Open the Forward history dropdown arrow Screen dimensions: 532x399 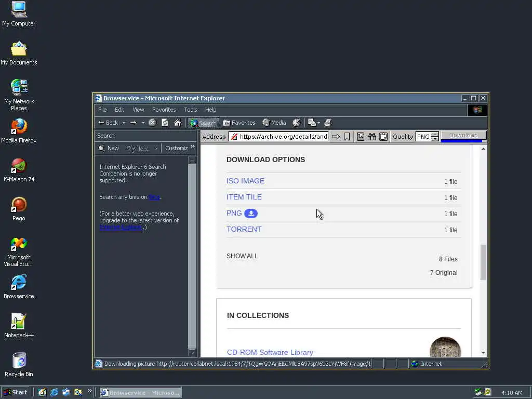143,123
